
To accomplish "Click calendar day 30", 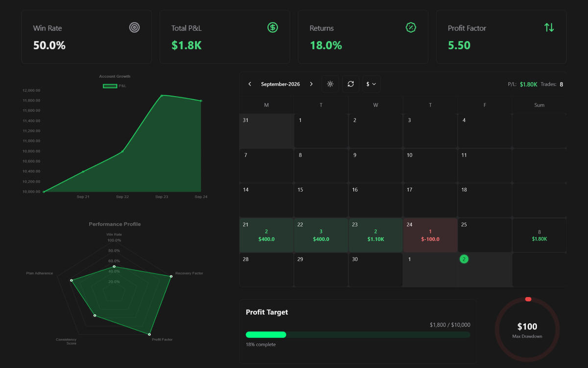I will click(375, 270).
